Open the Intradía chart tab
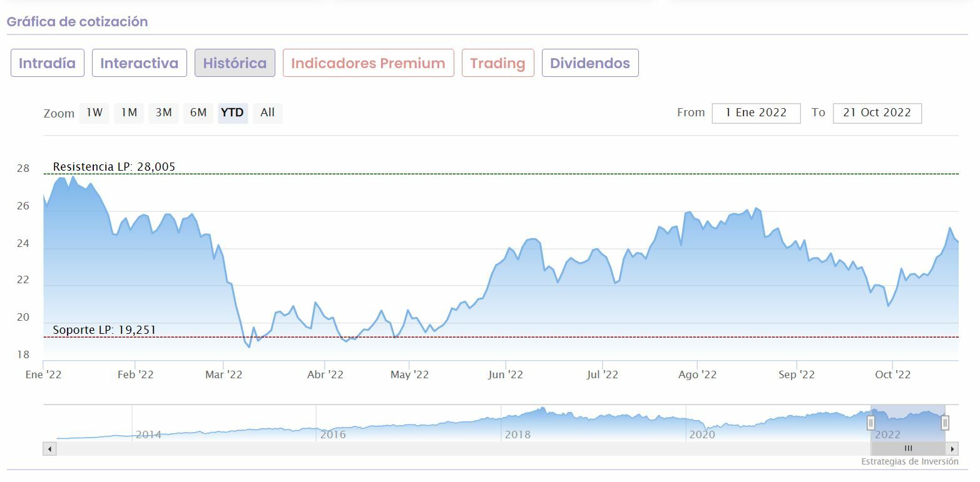Viewport: 980px width, 482px height. tap(48, 63)
